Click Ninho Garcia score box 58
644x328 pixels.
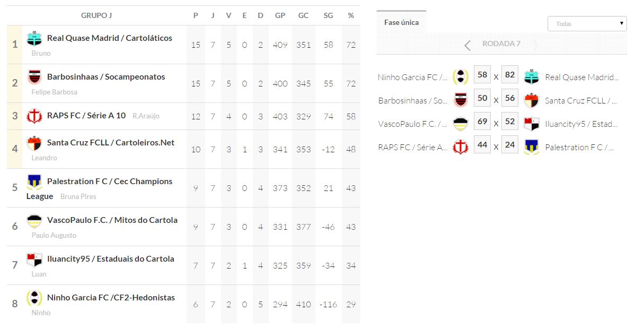pos(482,75)
